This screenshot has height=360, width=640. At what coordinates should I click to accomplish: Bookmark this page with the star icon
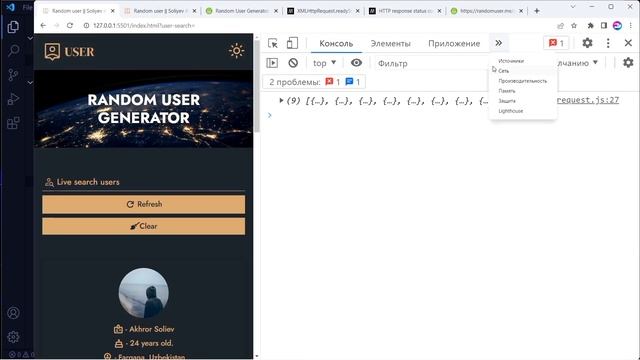574,25
